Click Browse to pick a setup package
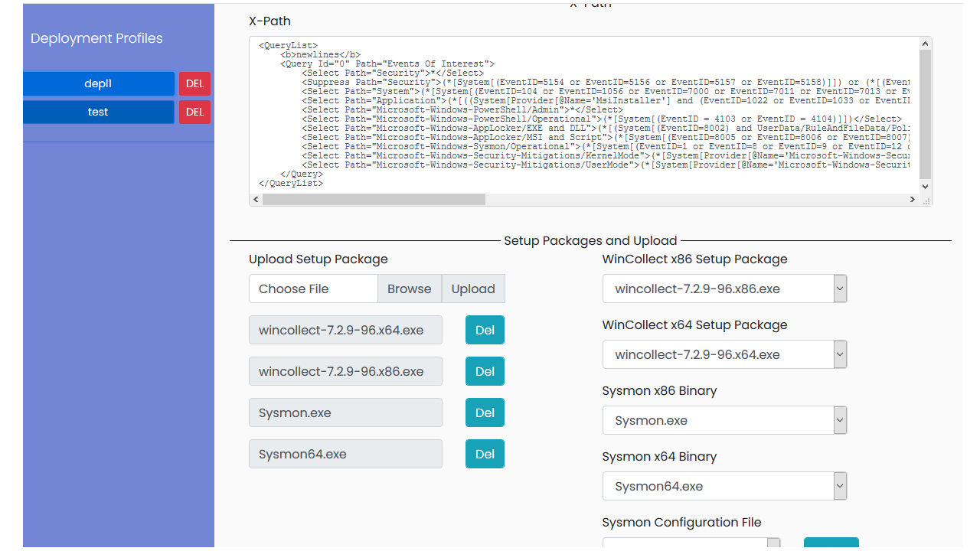Screen dimensions: 980x551 (x=410, y=289)
